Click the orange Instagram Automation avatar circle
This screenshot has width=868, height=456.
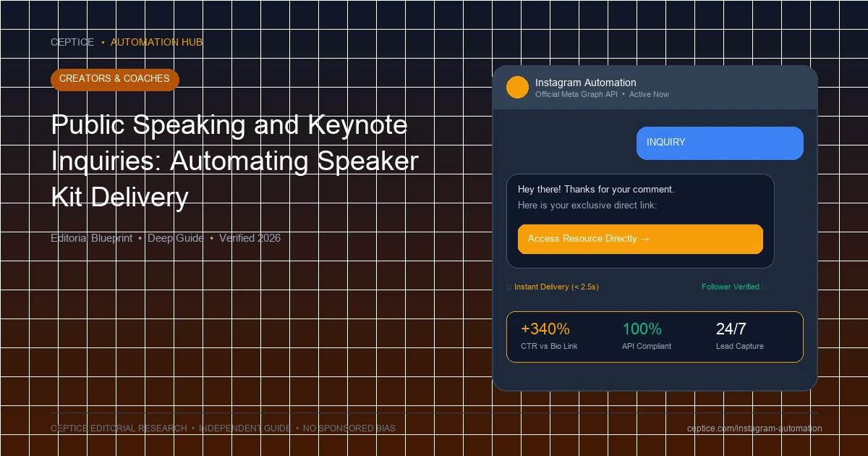(x=517, y=87)
